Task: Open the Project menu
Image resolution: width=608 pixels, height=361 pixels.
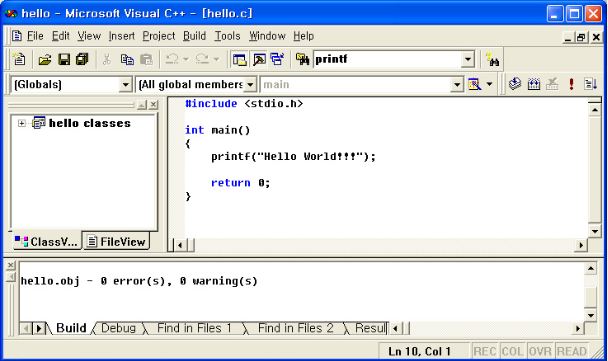Action: (x=159, y=36)
